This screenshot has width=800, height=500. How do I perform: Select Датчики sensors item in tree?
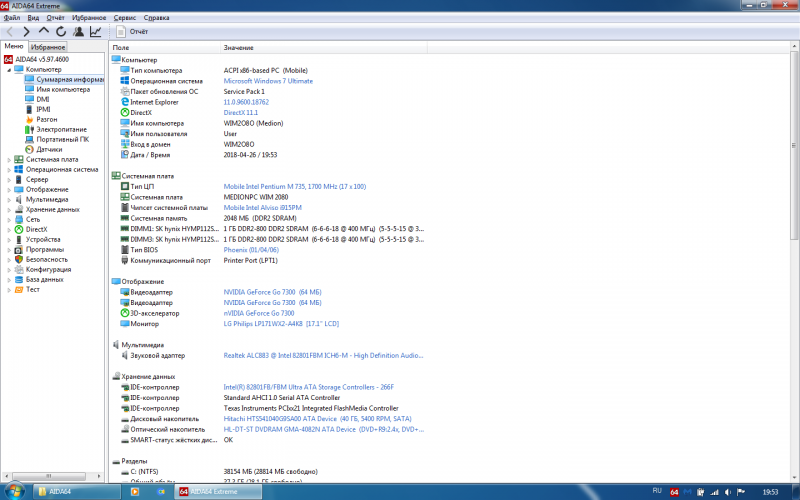49,149
